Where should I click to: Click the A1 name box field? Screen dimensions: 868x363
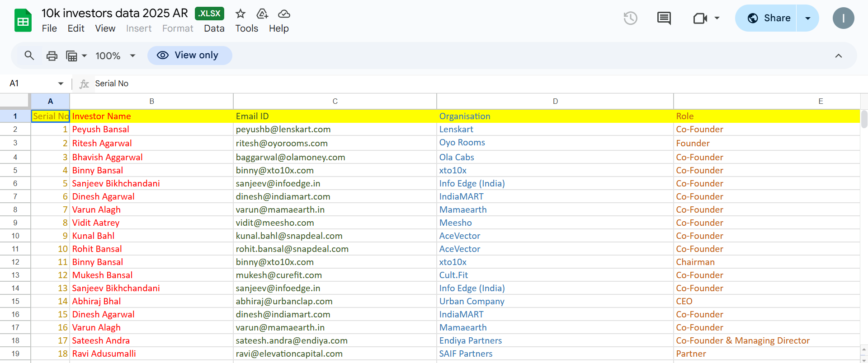tap(32, 84)
